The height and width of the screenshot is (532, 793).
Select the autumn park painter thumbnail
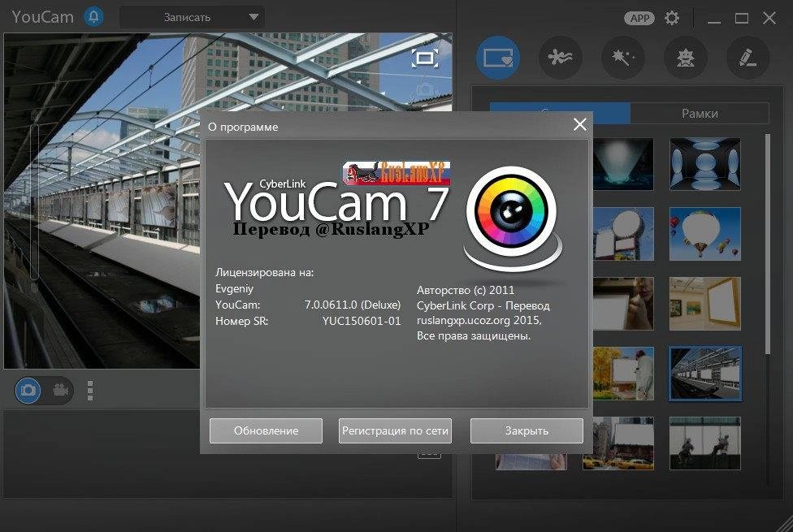point(623,373)
